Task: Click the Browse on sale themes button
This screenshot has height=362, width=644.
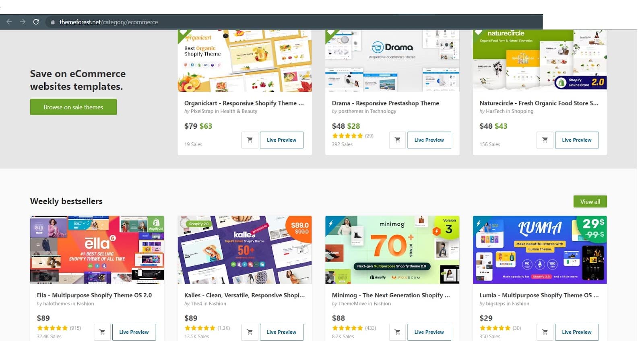Action: point(73,107)
